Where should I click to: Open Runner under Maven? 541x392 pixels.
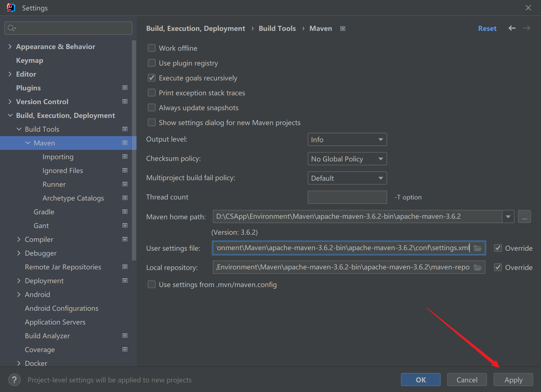click(54, 184)
